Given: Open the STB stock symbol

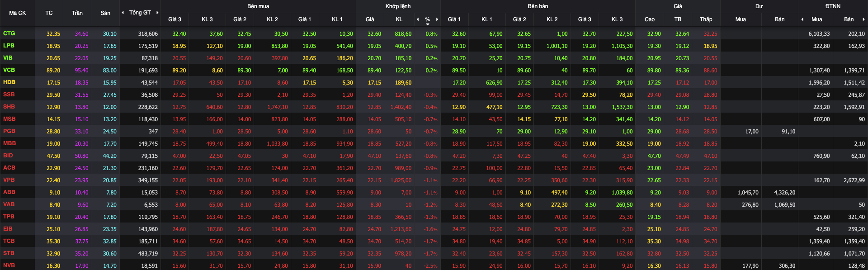Looking at the screenshot, I should 9,253.
